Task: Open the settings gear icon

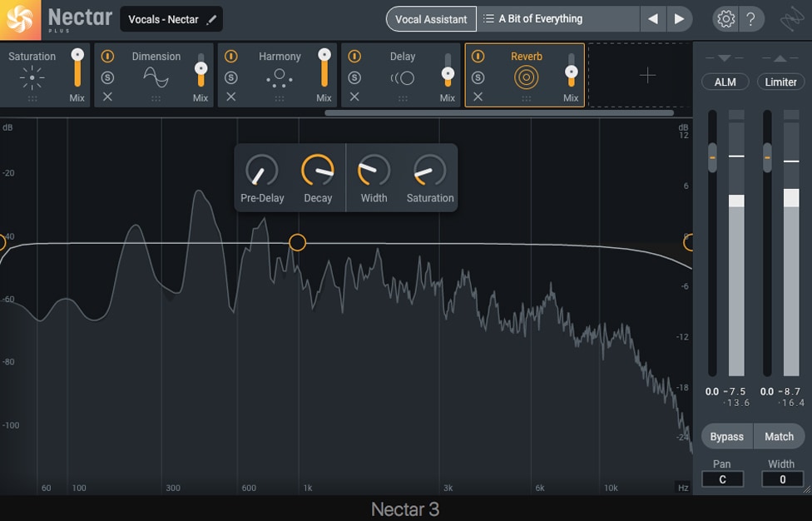Action: (x=725, y=19)
